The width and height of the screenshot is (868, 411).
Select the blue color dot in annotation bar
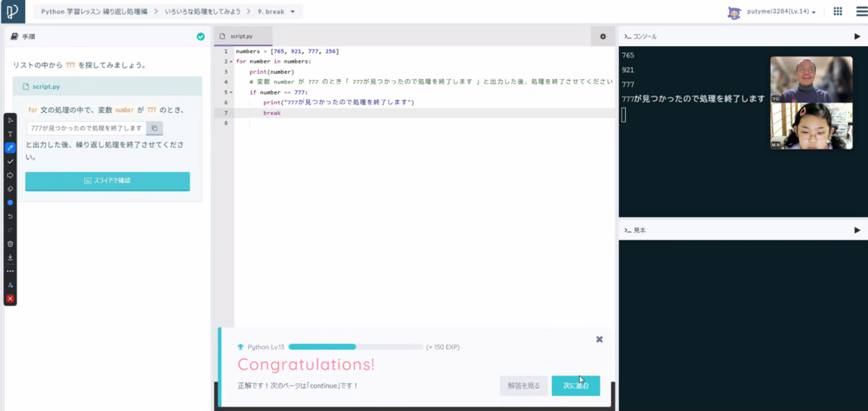[10, 202]
